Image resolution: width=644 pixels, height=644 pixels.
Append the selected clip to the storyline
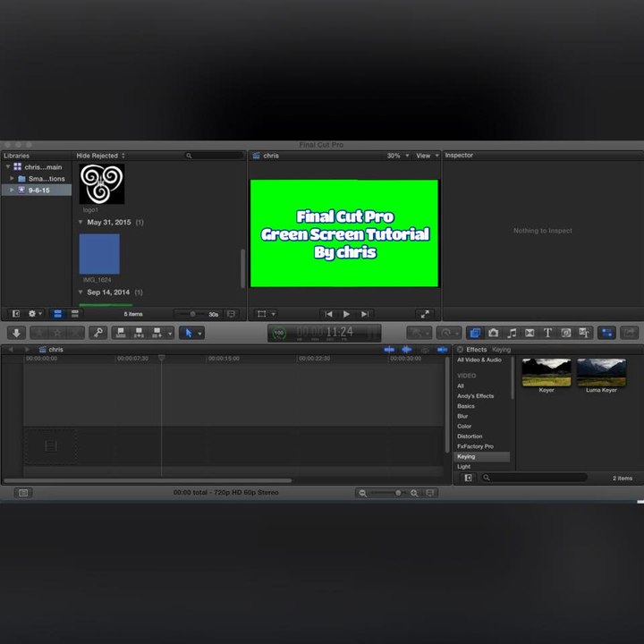(x=157, y=333)
